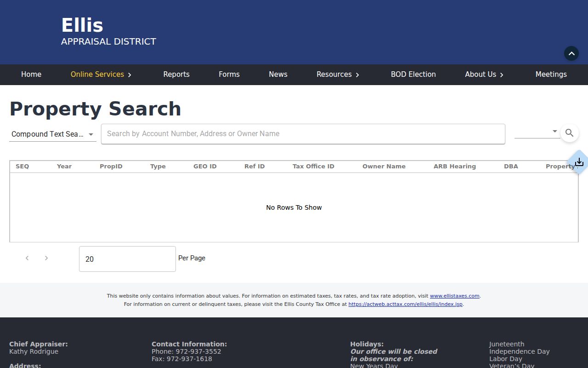The width and height of the screenshot is (588, 368).
Task: Collapse header with the up-chevron button
Action: [571, 53]
